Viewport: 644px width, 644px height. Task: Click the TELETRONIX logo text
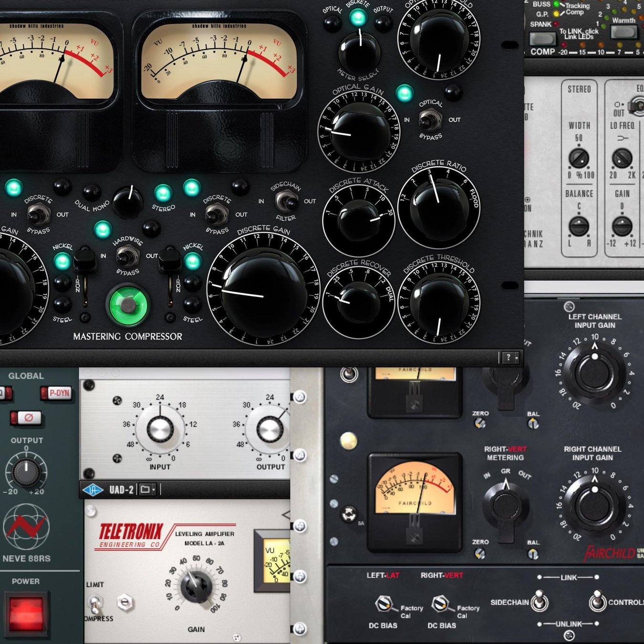(x=130, y=531)
